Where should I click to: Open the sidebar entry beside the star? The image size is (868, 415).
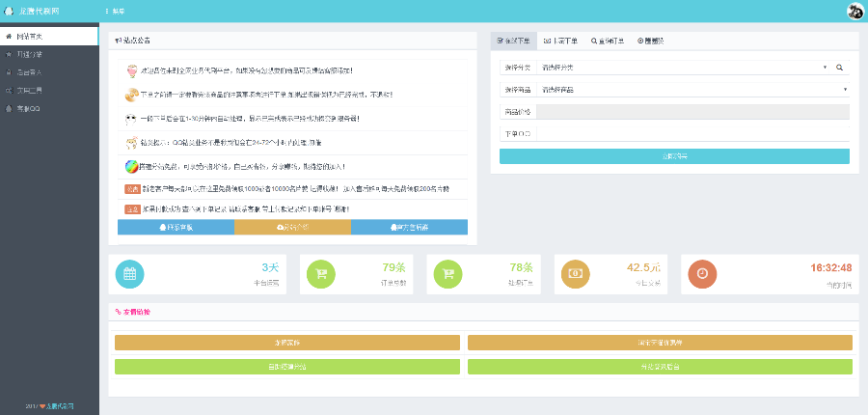pos(49,54)
